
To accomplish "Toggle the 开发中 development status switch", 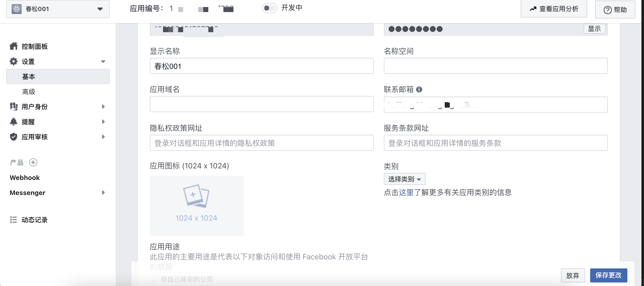I will pyautogui.click(x=269, y=8).
